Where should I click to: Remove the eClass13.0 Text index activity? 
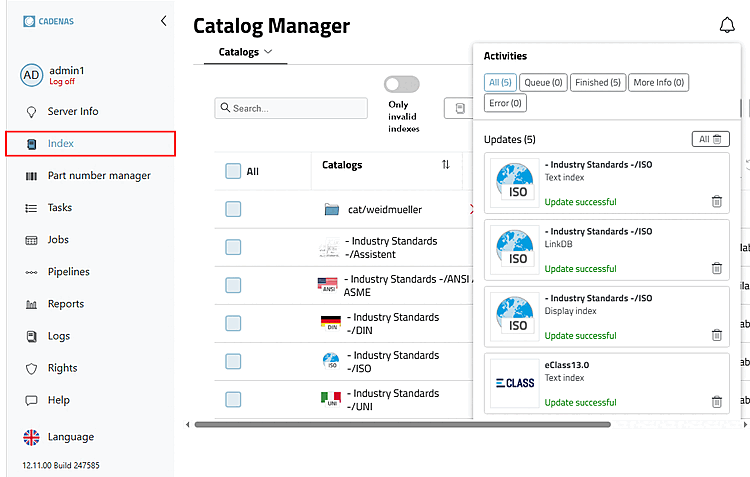[716, 402]
